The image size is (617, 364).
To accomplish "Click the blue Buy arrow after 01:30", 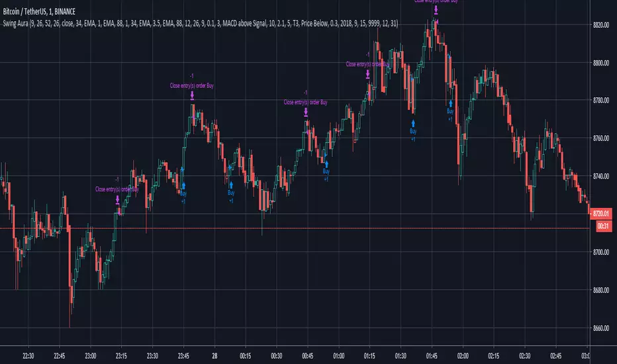I will (413, 124).
